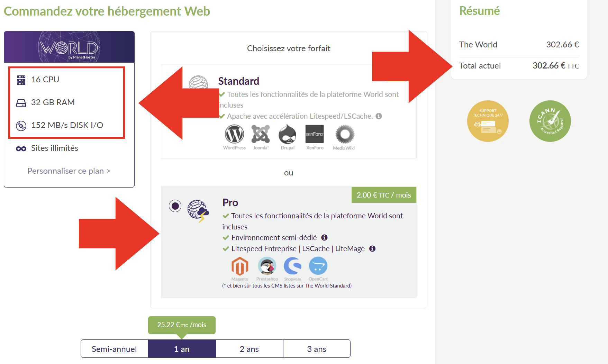Click the Total actuel amount 302.66 € TTC
The height and width of the screenshot is (364, 608).
tap(556, 66)
